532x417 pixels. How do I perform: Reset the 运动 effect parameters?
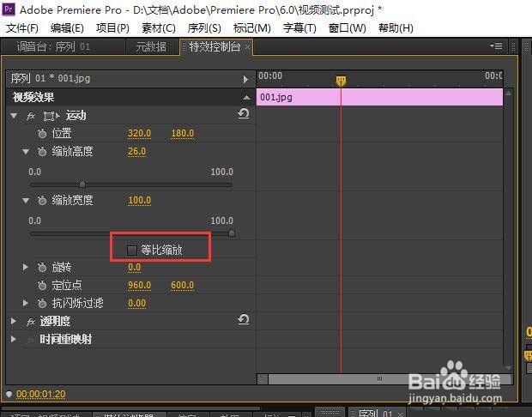(244, 113)
